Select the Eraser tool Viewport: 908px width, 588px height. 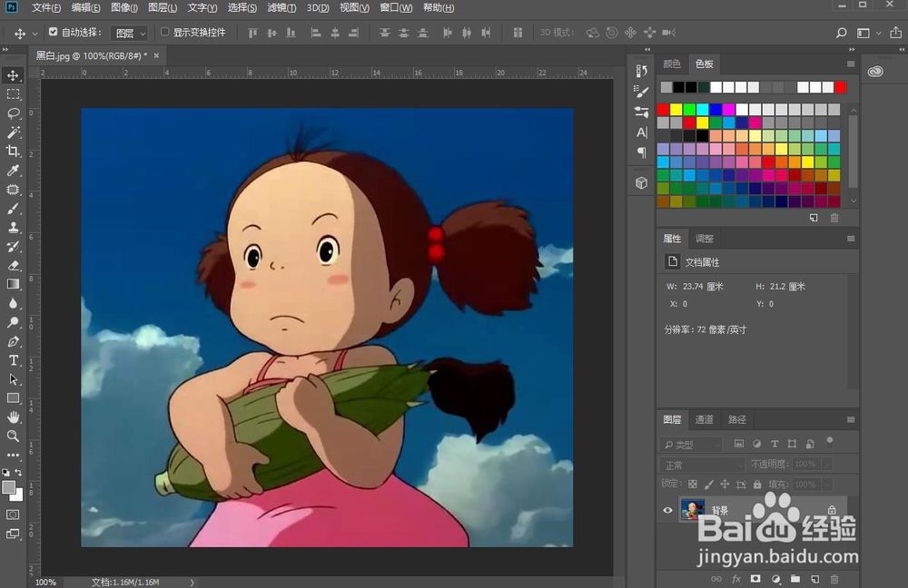[x=13, y=266]
